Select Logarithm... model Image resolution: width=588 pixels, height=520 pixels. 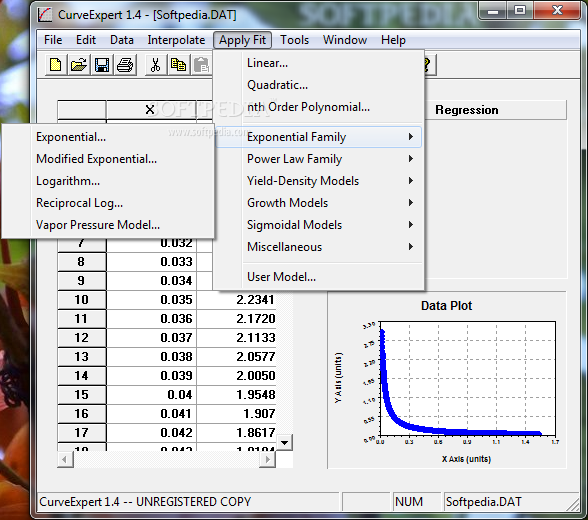pos(108,181)
